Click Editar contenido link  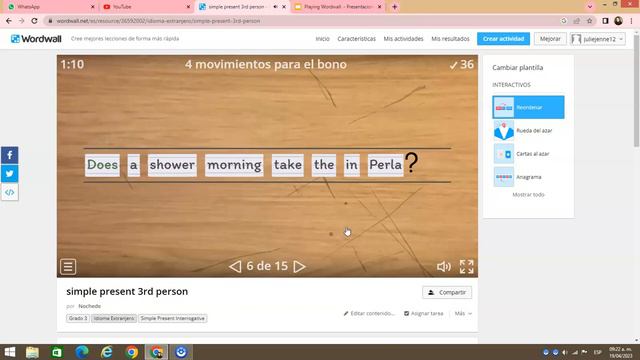click(x=369, y=313)
